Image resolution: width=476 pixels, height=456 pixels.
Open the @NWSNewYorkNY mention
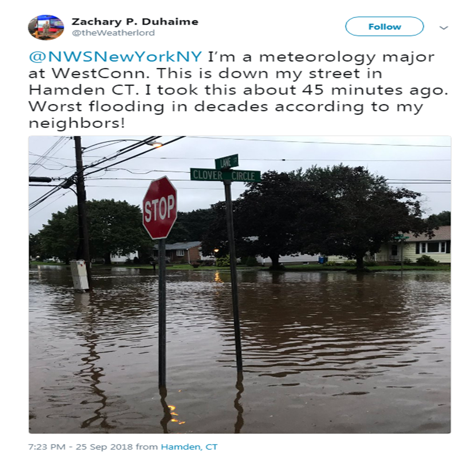[x=115, y=56]
